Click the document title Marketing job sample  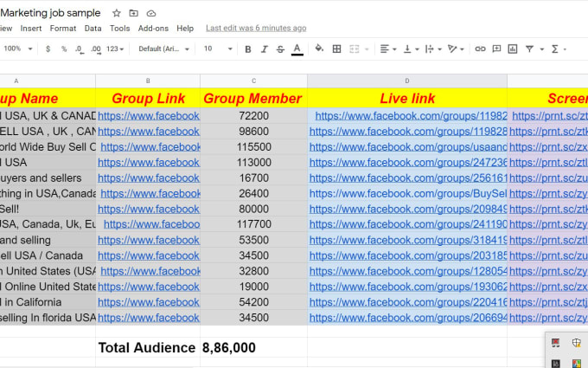click(x=50, y=13)
